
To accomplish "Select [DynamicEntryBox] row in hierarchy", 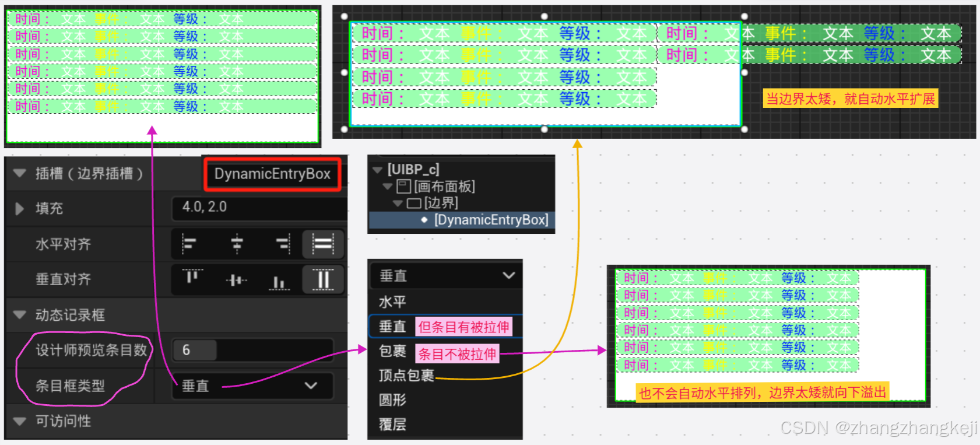I will 462,220.
